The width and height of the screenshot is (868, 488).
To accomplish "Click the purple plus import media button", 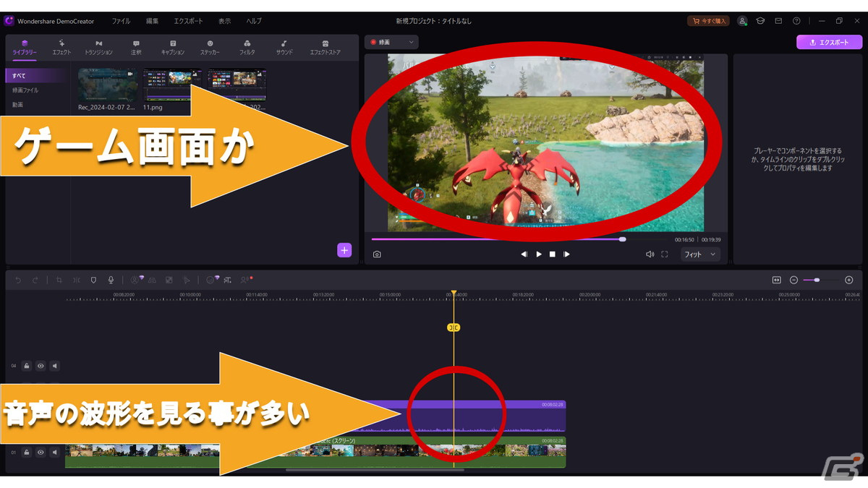I will pyautogui.click(x=344, y=250).
